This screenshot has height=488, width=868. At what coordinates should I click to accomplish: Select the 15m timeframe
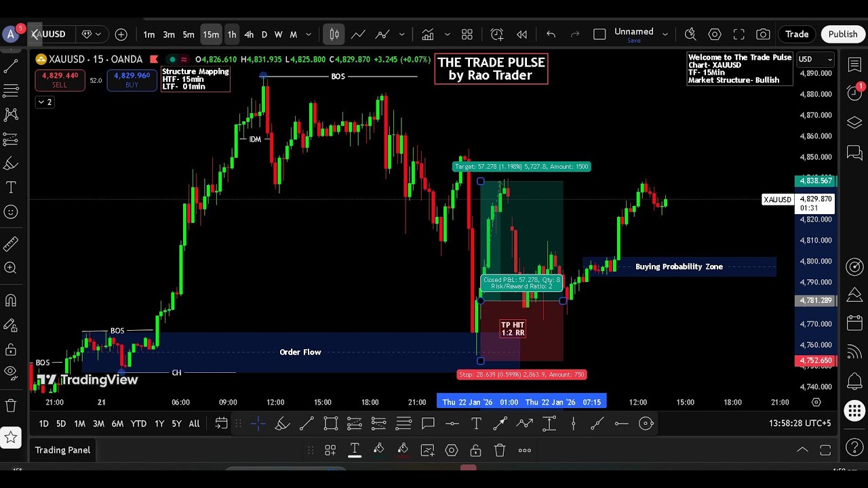click(x=211, y=35)
